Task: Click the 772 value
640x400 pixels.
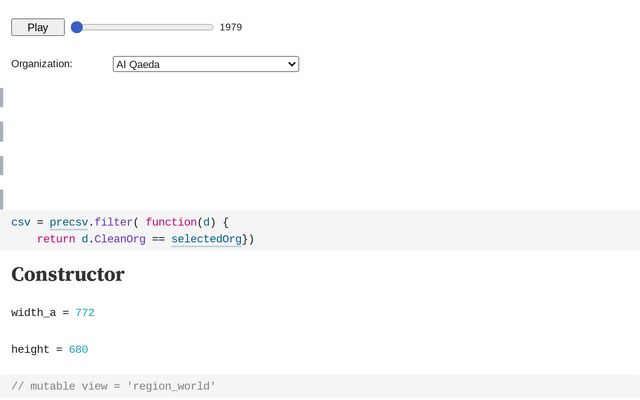Action: pyautogui.click(x=85, y=313)
